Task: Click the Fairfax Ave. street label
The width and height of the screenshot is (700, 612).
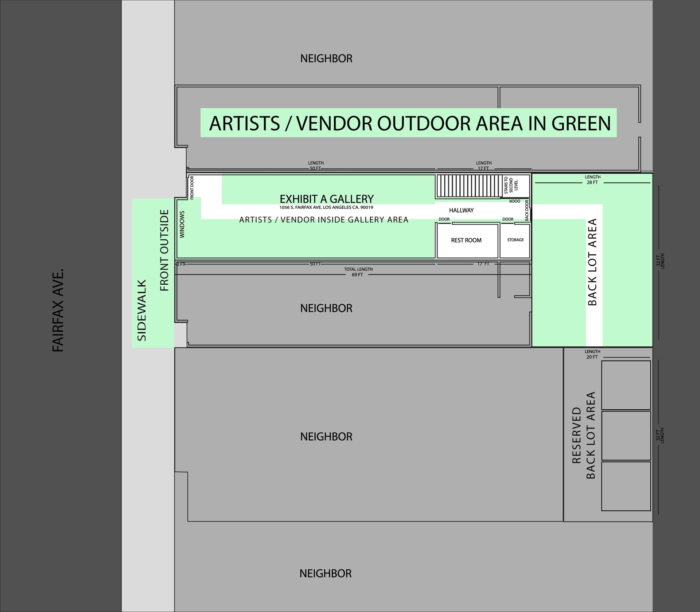Action: 58,311
